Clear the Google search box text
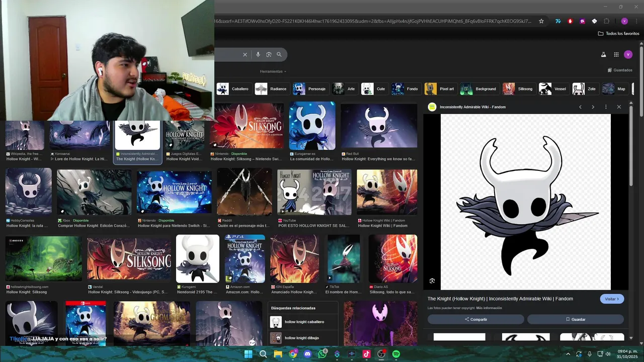The height and width of the screenshot is (362, 644). coord(245,54)
